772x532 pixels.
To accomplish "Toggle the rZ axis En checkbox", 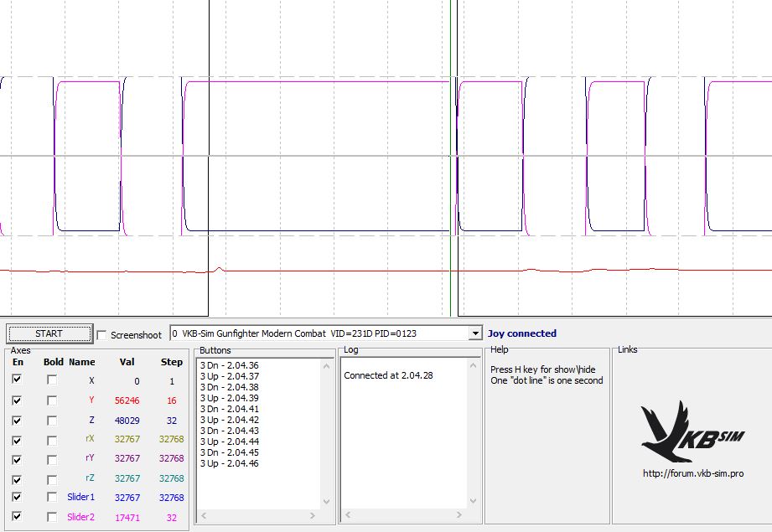I will click(x=18, y=478).
